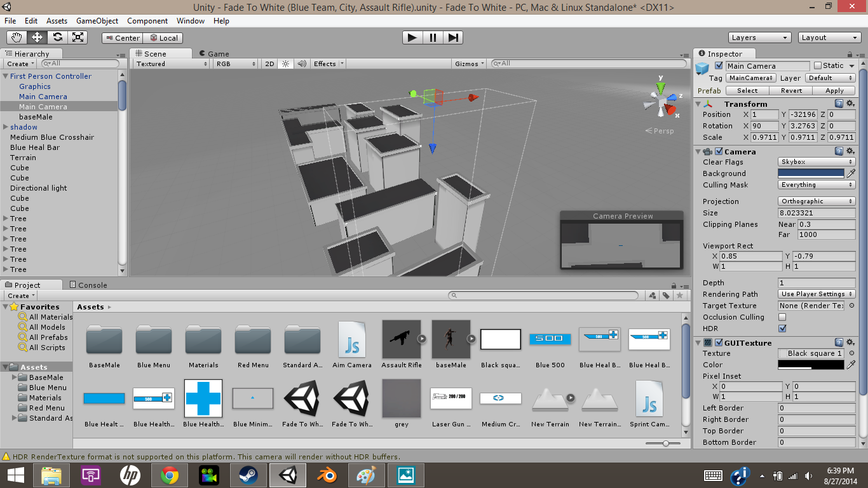This screenshot has width=868, height=488.
Task: Open the Texture object picker circle
Action: [851, 353]
